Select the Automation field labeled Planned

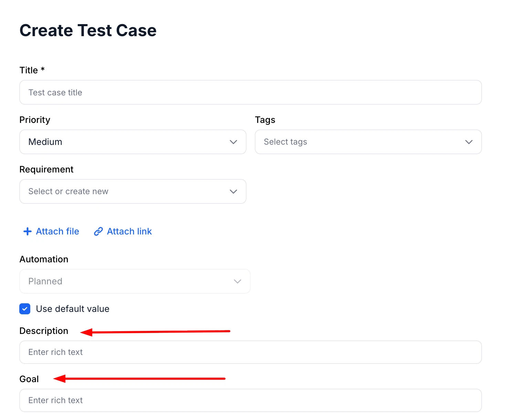135,281
